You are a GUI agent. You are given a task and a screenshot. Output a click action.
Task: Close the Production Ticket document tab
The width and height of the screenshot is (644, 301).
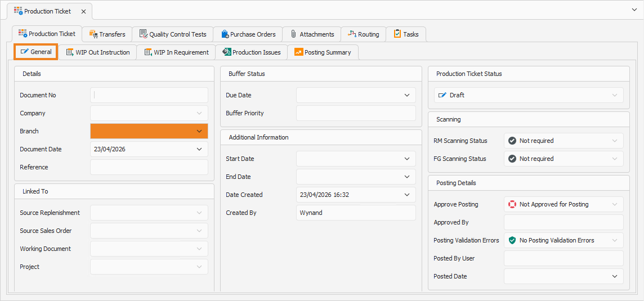coord(83,11)
